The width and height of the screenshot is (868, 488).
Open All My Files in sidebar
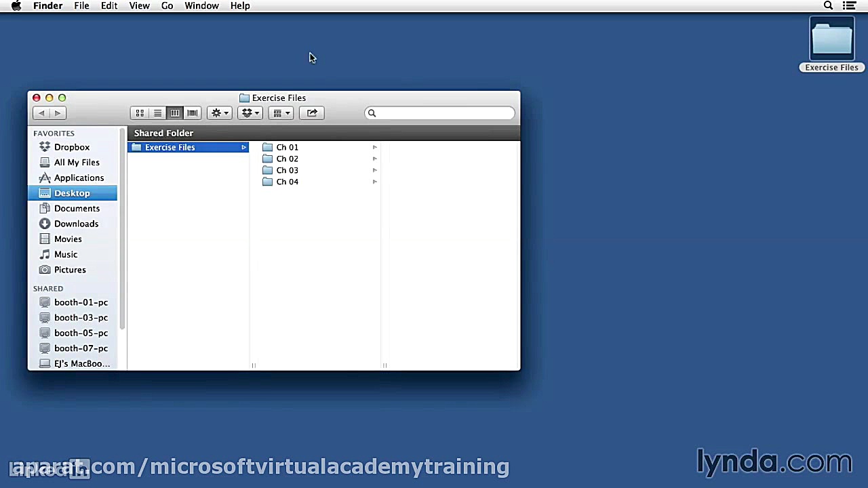77,163
